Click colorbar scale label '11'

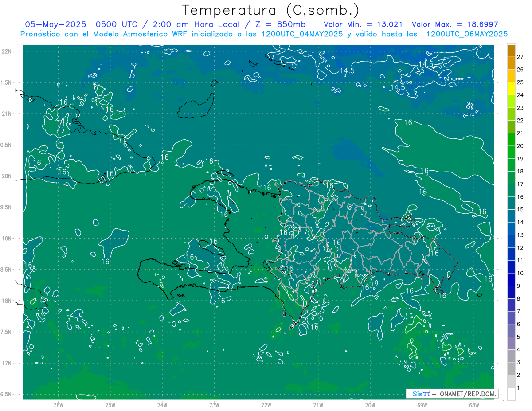click(x=520, y=261)
